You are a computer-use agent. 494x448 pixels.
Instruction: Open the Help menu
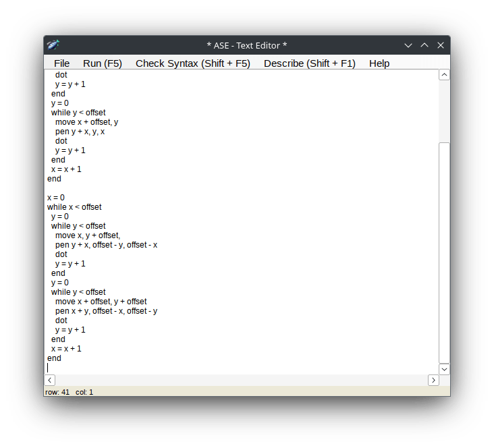(379, 63)
